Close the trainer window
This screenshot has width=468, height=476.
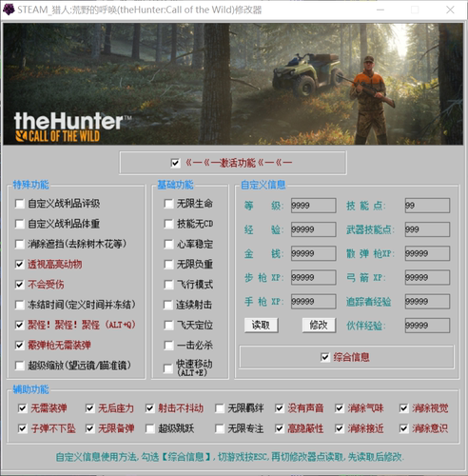(x=450, y=10)
